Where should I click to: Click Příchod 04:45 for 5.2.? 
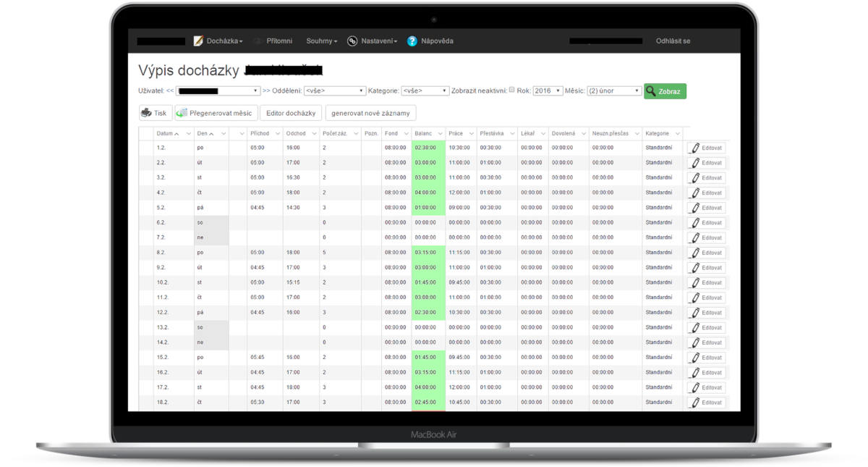[x=258, y=208]
